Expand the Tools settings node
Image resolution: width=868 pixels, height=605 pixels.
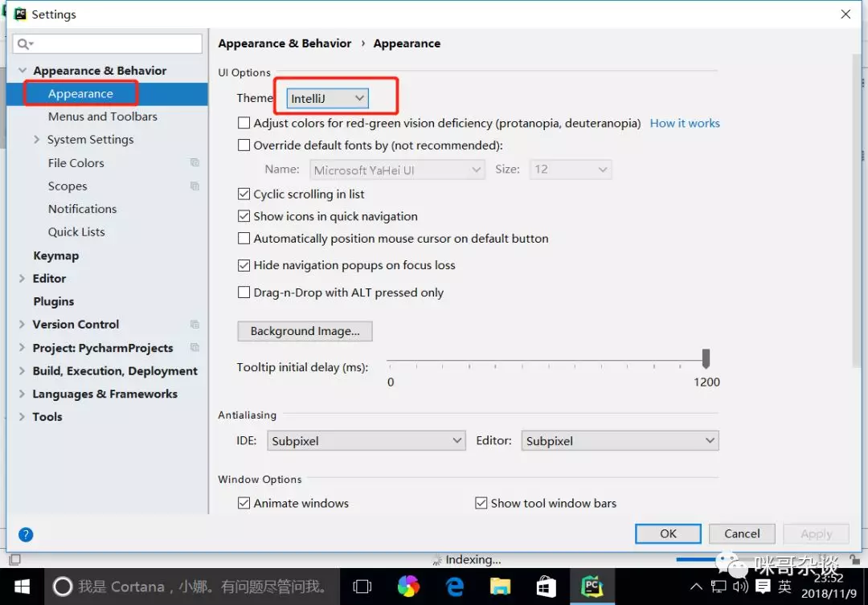(22, 417)
